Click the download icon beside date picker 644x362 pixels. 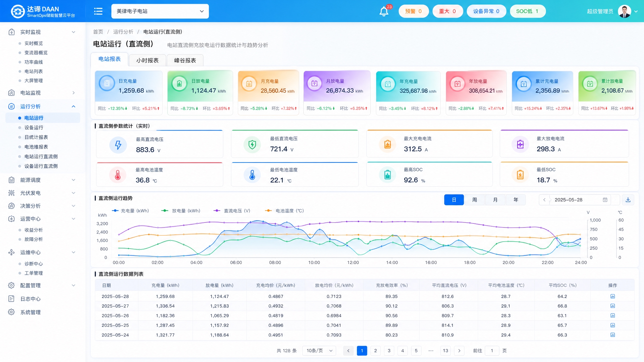[628, 200]
